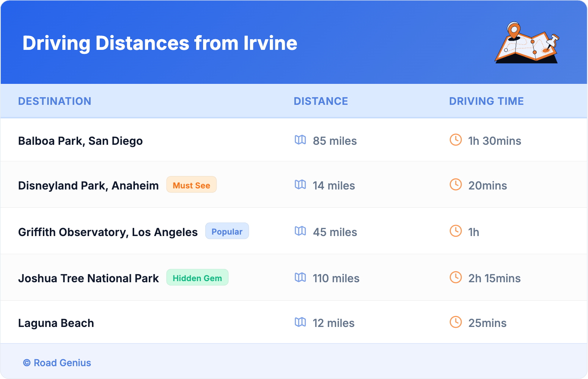Viewport: 588px width, 379px height.
Task: Click the Popular badge
Action: click(x=227, y=231)
